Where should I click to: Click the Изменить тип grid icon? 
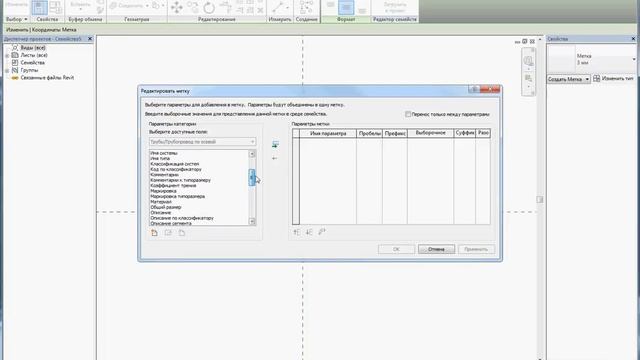(x=596, y=78)
